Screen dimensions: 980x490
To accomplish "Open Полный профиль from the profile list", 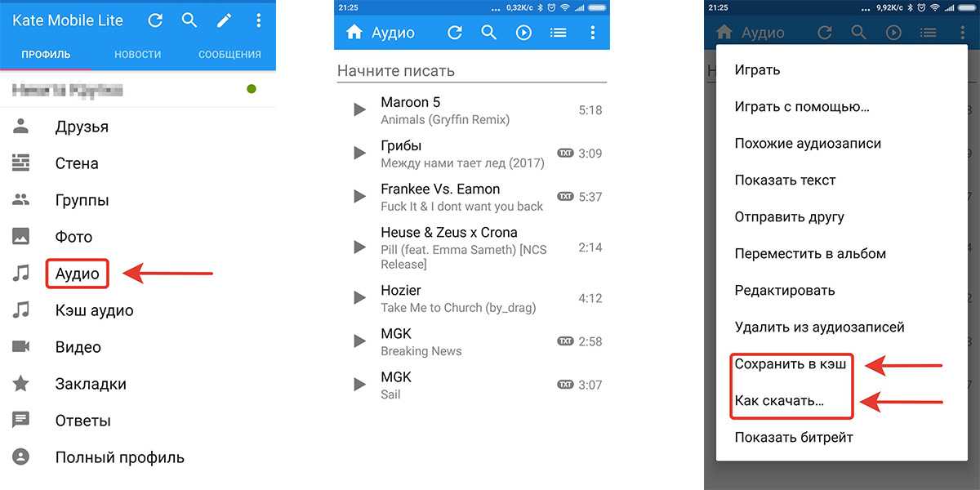I will pos(120,457).
